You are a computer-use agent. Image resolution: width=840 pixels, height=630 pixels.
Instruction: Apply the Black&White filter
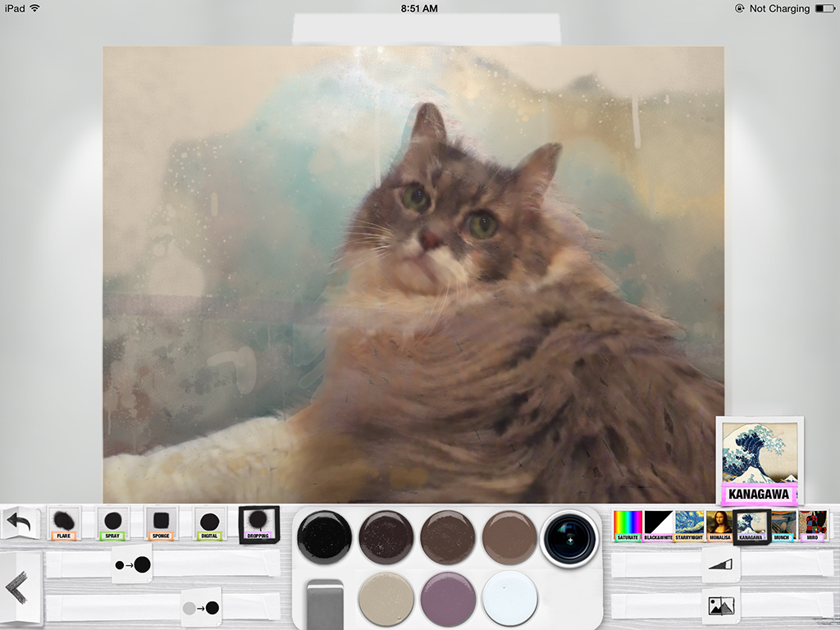point(656,525)
